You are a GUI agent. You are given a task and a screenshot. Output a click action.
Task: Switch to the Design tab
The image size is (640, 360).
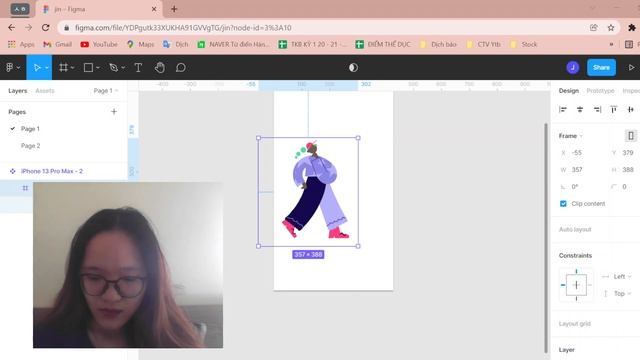coord(569,91)
